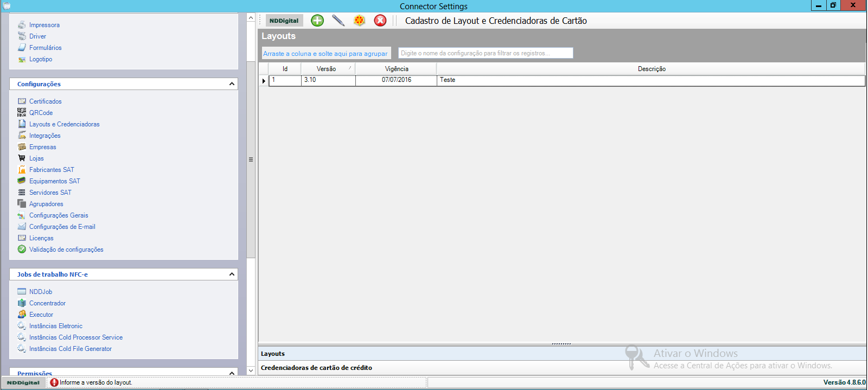868x390 pixels.
Task: Open Layouts e Credenciadoras link
Action: tap(64, 124)
